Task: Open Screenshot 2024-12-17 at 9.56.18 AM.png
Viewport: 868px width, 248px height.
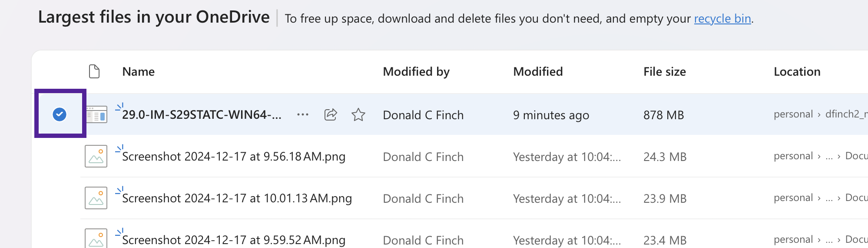Action: (x=234, y=157)
